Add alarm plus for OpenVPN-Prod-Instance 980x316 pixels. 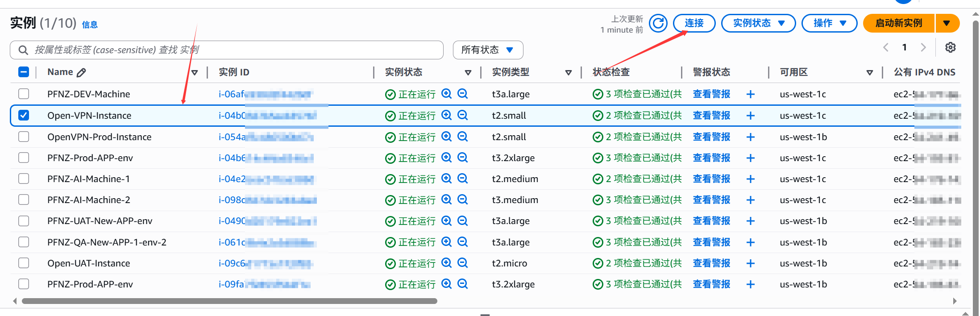751,137
